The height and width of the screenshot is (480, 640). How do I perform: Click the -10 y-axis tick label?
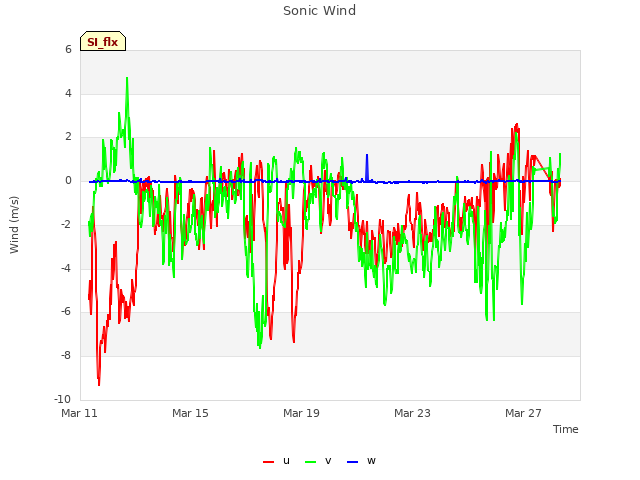[x=62, y=399]
